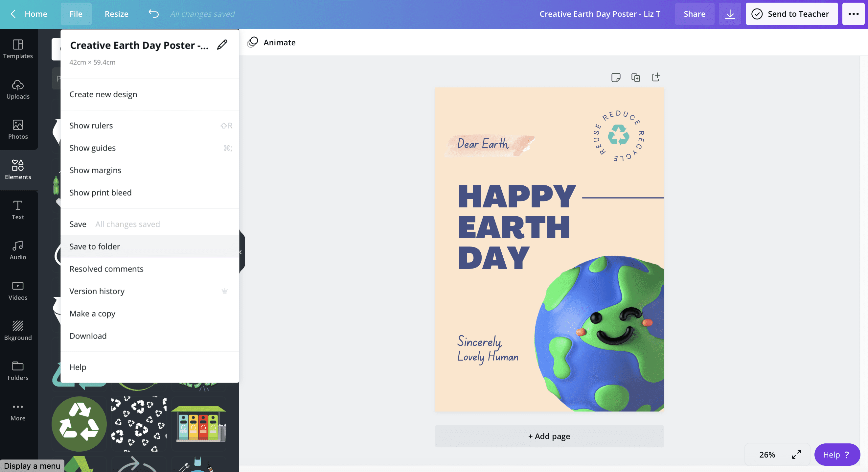The height and width of the screenshot is (472, 868).
Task: Select the Text panel in the sidebar
Action: click(x=18, y=209)
